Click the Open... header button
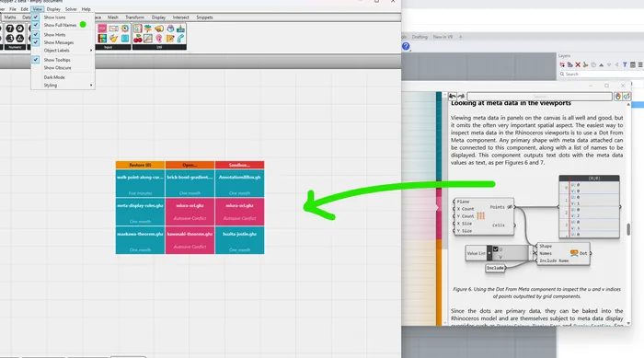Screen dimensions: 644x358 [x=190, y=165]
